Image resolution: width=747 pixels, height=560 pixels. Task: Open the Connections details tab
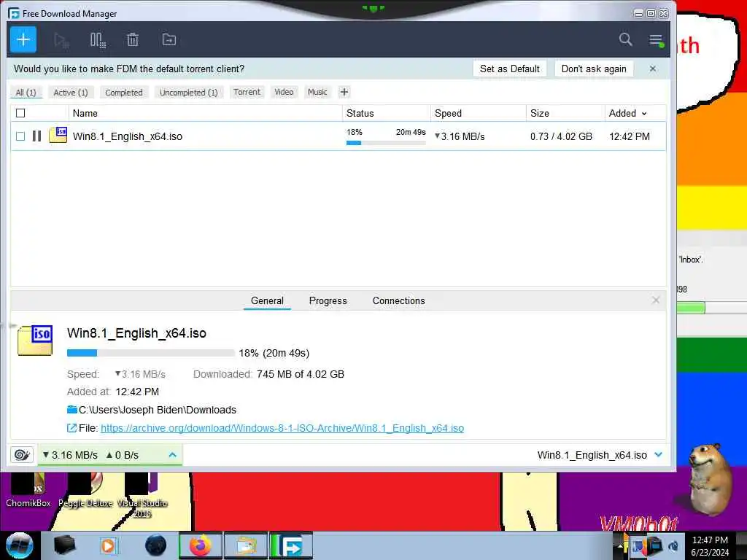pos(399,300)
